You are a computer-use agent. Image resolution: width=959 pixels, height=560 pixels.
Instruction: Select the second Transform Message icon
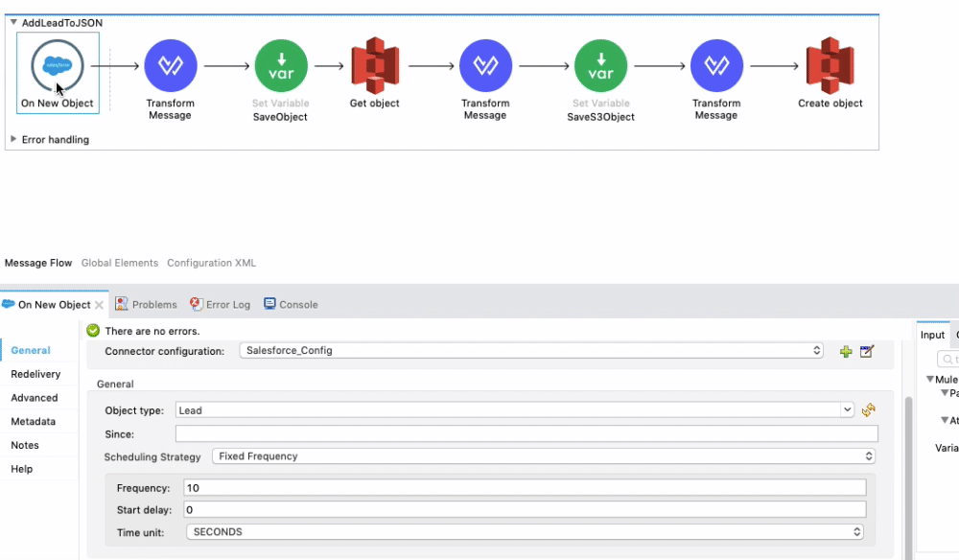pyautogui.click(x=485, y=64)
